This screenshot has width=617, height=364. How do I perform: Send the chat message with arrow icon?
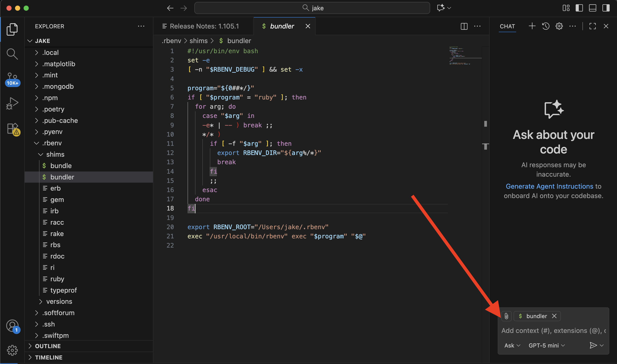tap(593, 345)
